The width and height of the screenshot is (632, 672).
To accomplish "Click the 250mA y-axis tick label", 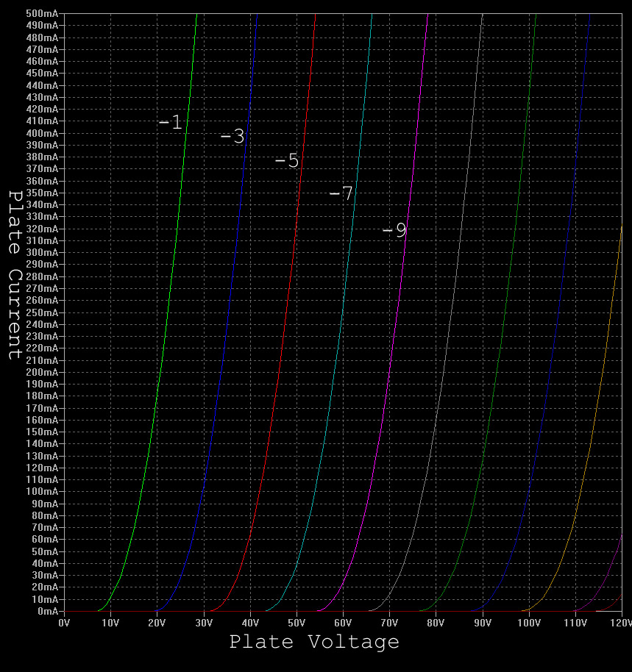I will click(42, 312).
